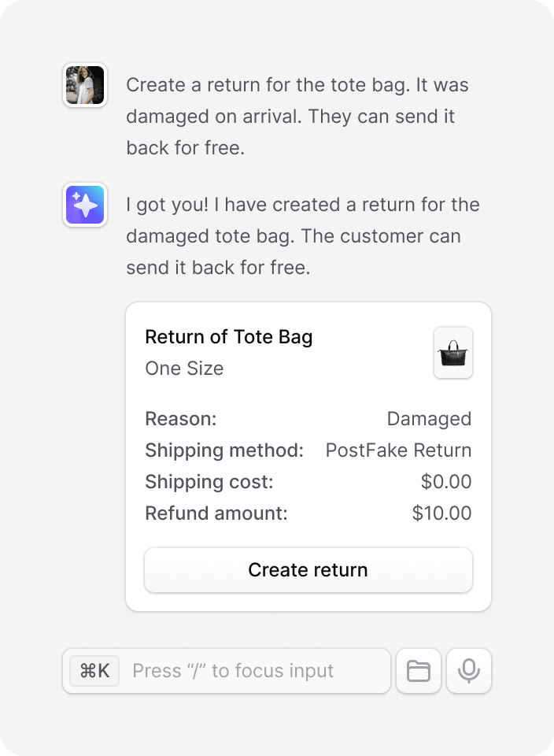Click the "Return of Tote Bag" card title
This screenshot has height=756, width=554.
[229, 337]
